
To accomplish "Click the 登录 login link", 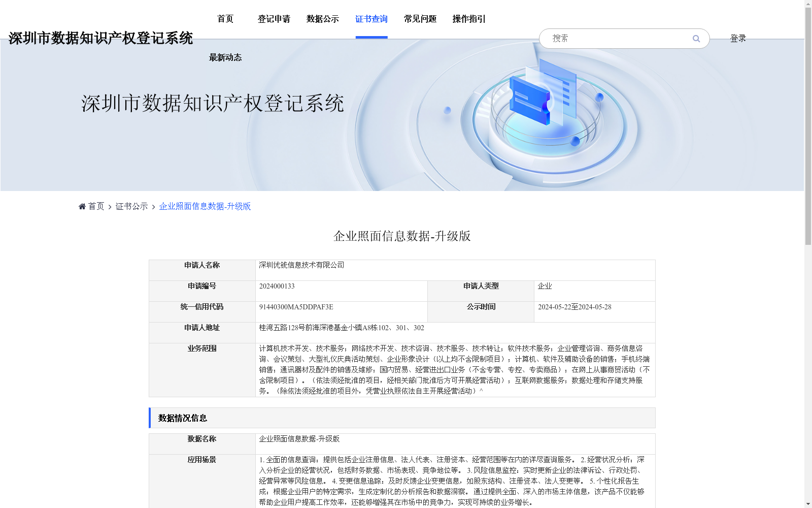I will coord(738,38).
